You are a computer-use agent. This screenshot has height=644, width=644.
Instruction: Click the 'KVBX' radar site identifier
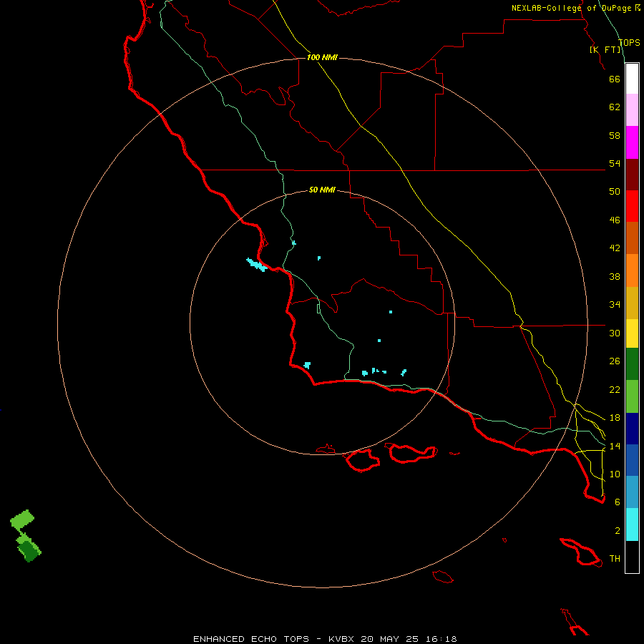[x=342, y=639]
